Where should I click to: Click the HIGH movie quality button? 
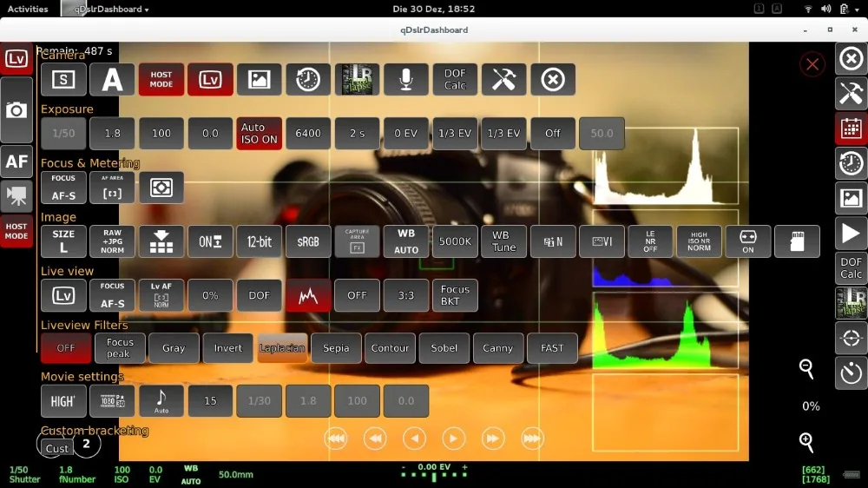pos(63,401)
